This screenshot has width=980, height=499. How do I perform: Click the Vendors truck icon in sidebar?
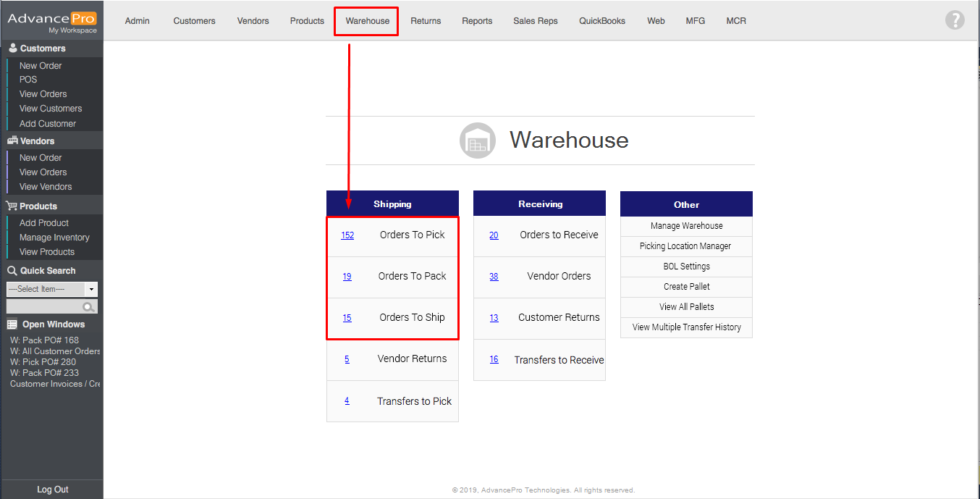[x=12, y=141]
